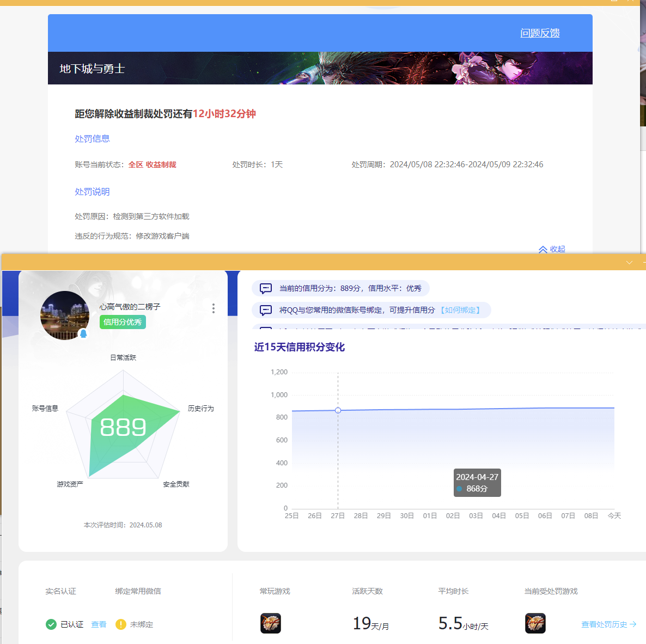
Task: Click the username 心高气傲的二楞子
Action: click(130, 307)
